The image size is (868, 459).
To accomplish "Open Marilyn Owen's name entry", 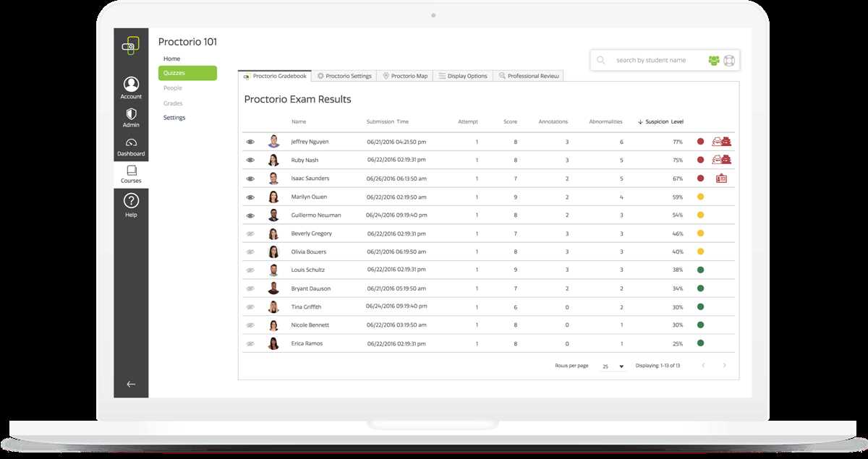I will click(x=309, y=197).
